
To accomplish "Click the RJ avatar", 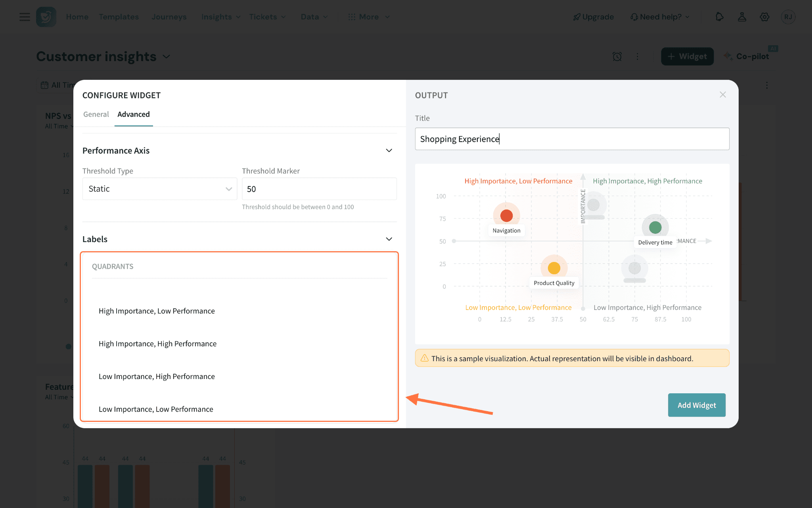I will click(788, 17).
